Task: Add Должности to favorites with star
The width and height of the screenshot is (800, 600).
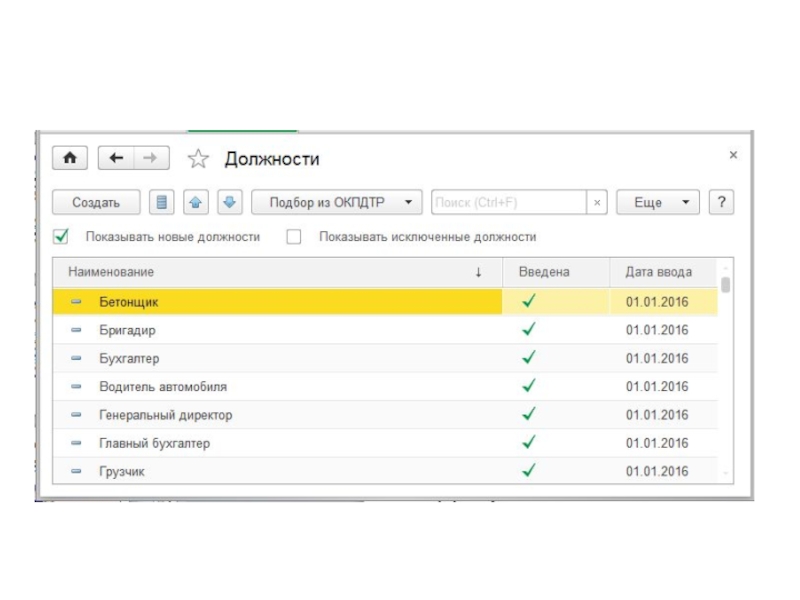Action: pyautogui.click(x=198, y=159)
